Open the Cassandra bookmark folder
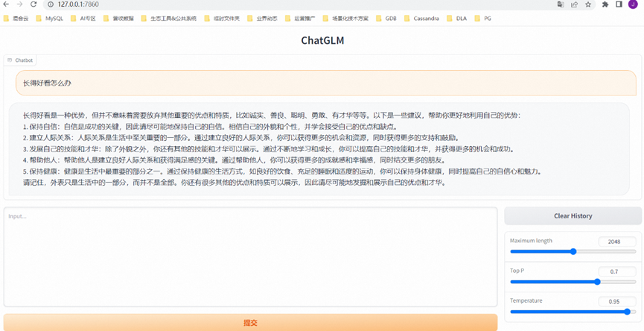Viewport: 644px width, 331px height. [421, 19]
